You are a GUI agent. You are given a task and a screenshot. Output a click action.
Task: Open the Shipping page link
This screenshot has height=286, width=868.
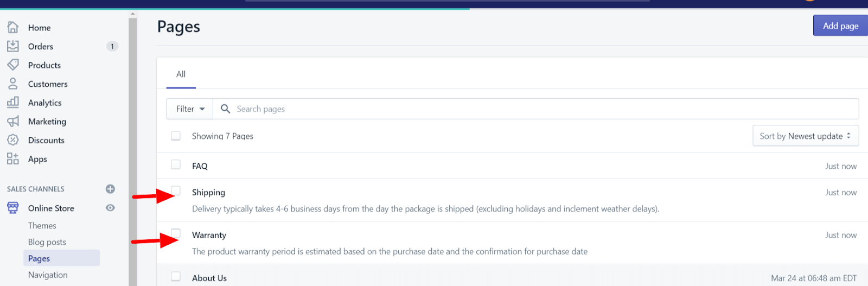click(208, 193)
